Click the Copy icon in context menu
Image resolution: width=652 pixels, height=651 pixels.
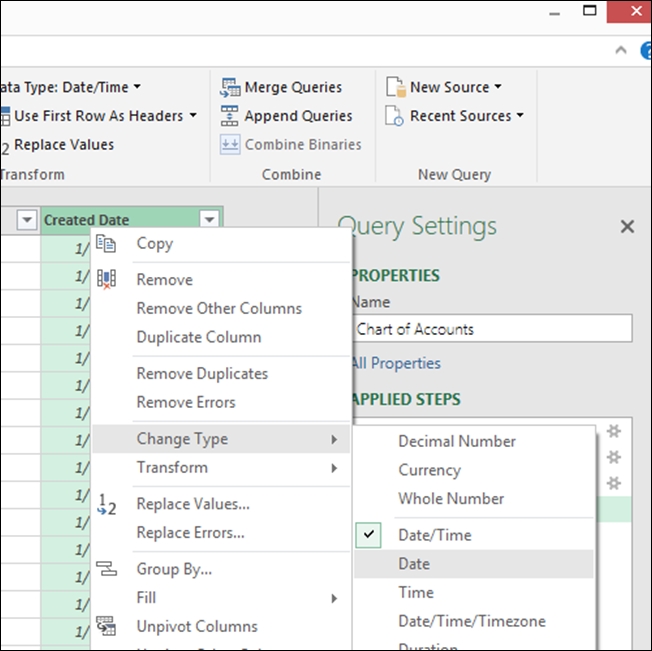click(x=106, y=243)
